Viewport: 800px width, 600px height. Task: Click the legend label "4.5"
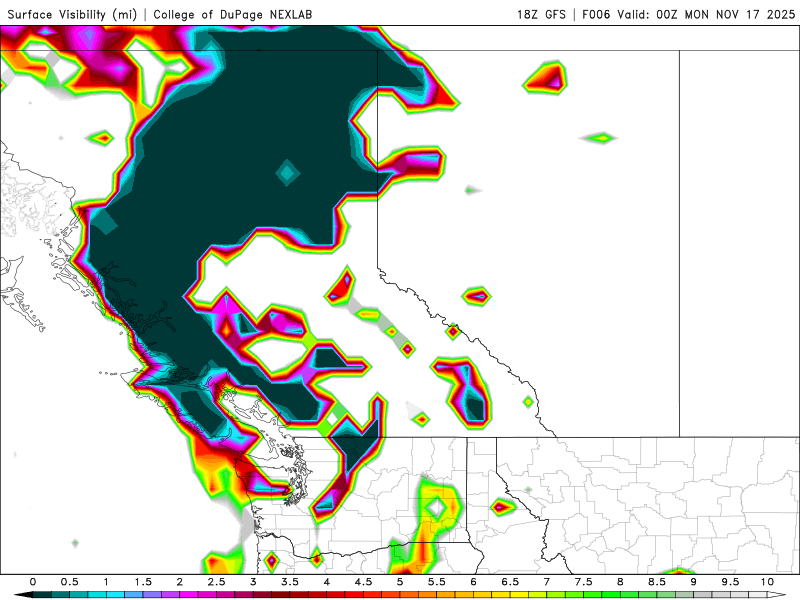pos(363,582)
